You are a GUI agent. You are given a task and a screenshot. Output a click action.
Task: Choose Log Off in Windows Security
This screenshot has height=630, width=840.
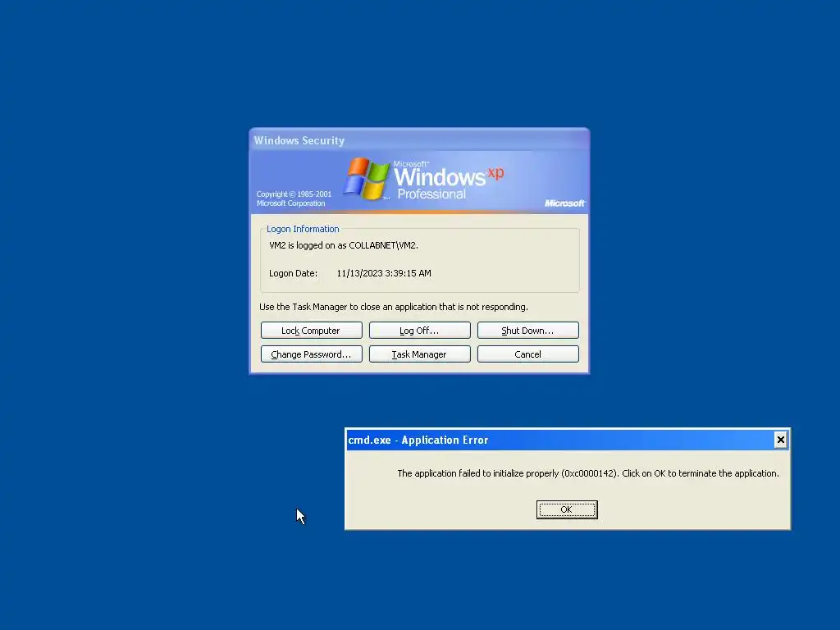tap(419, 331)
